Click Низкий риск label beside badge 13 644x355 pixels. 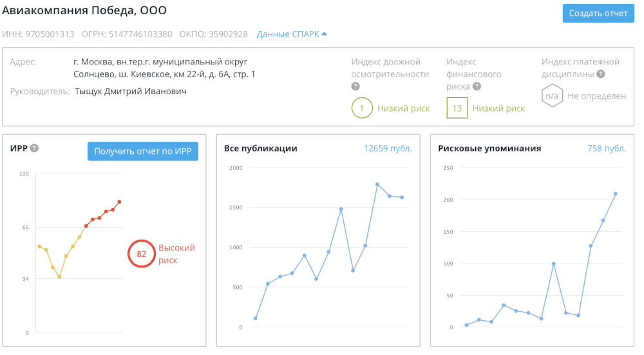(498, 108)
